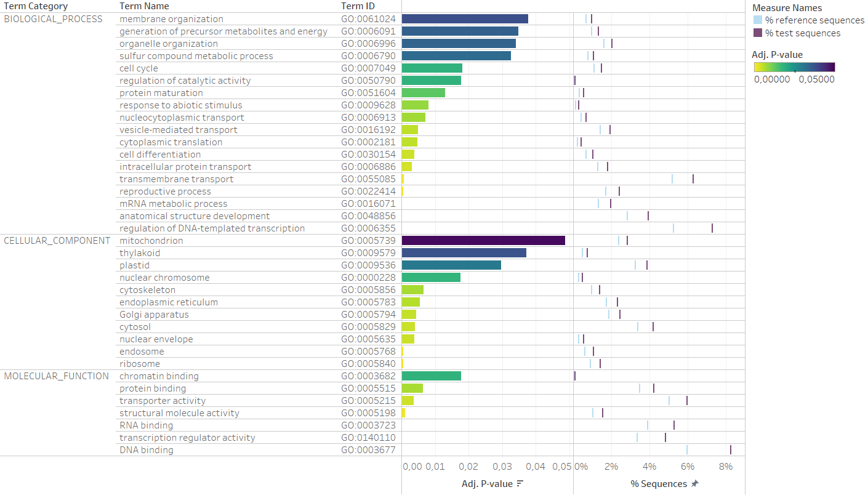Select the DNA binding term name
This screenshot has width=868, height=495.
tap(146, 450)
